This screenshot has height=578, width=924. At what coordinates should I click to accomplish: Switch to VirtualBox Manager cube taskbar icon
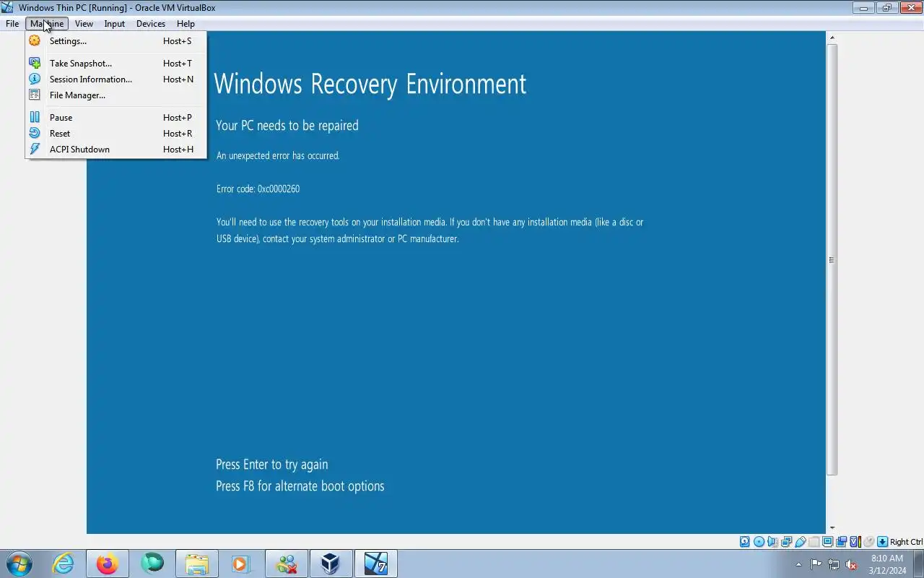(331, 564)
